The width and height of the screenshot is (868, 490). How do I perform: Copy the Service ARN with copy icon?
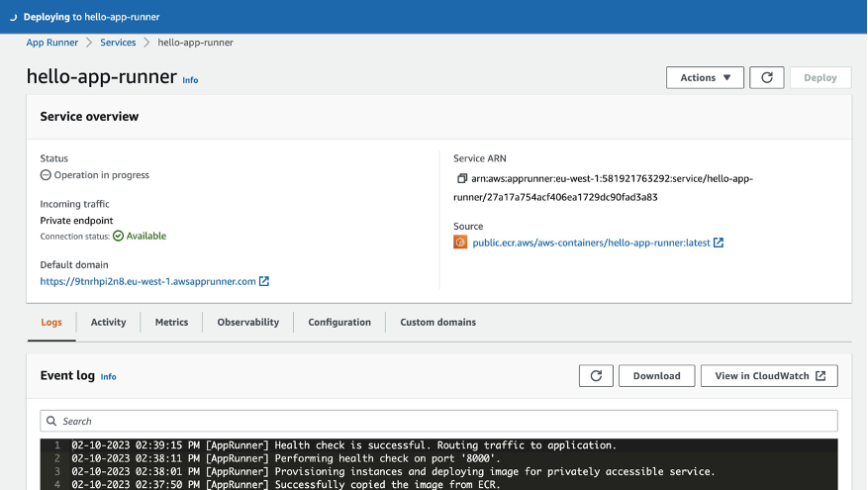coord(461,178)
